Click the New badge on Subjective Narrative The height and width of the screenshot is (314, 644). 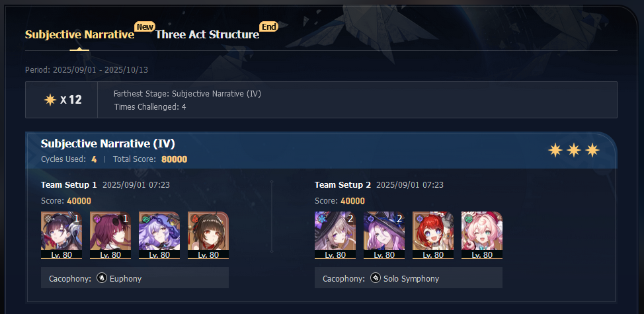click(145, 27)
